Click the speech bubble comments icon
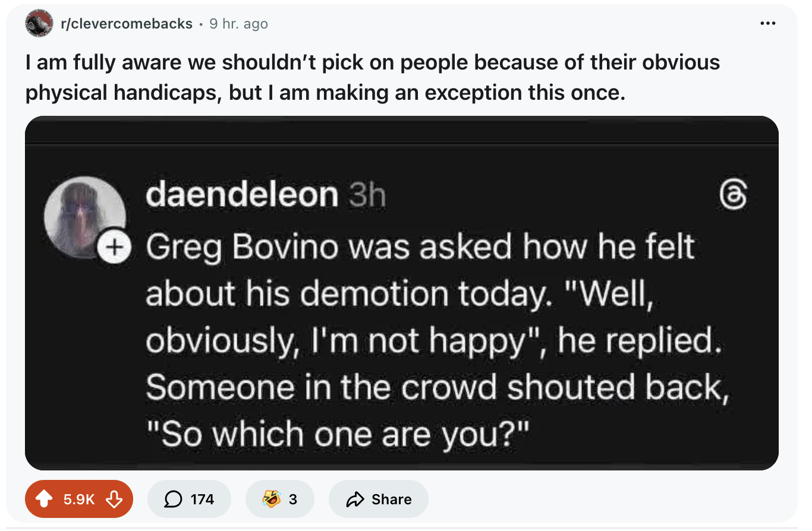812x531 pixels. pyautogui.click(x=173, y=500)
